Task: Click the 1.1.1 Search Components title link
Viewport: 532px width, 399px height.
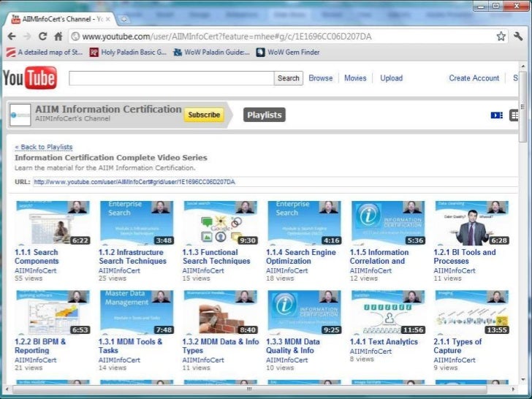Action: tap(37, 256)
